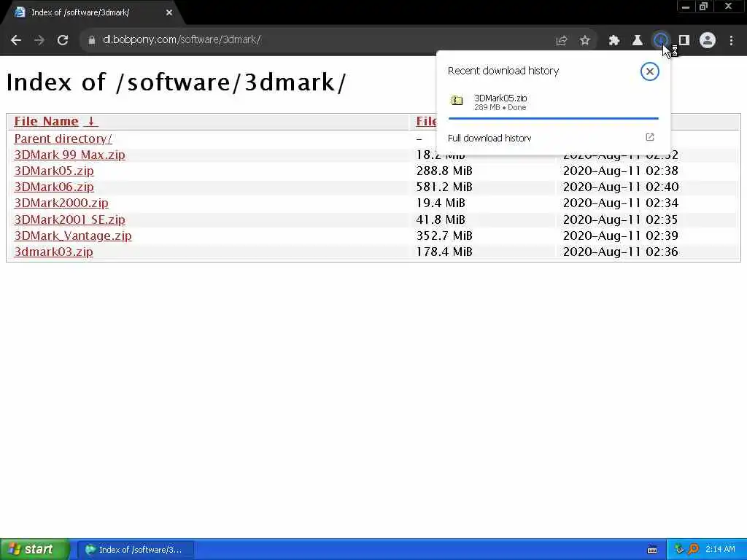
Task: Open the Windows start menu
Action: (x=34, y=550)
